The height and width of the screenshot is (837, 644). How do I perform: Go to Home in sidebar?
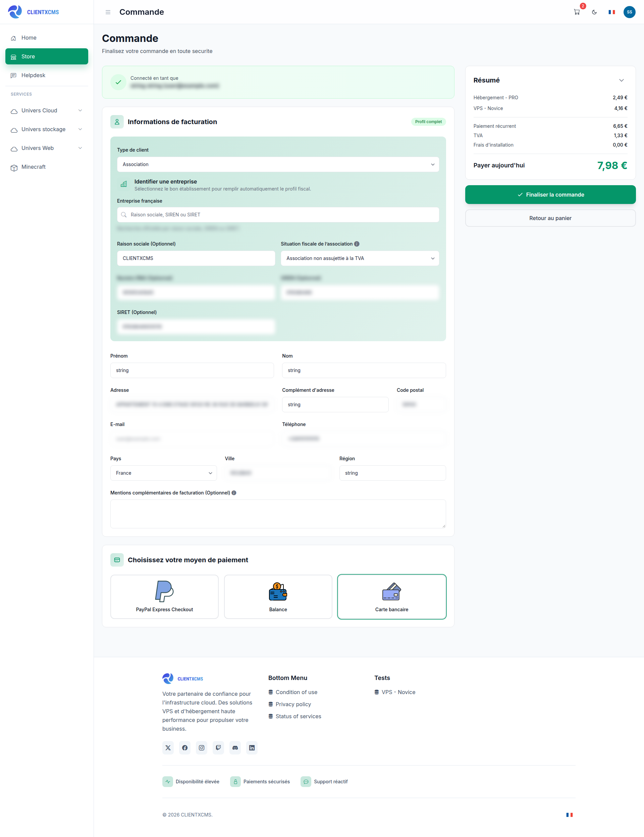click(47, 38)
